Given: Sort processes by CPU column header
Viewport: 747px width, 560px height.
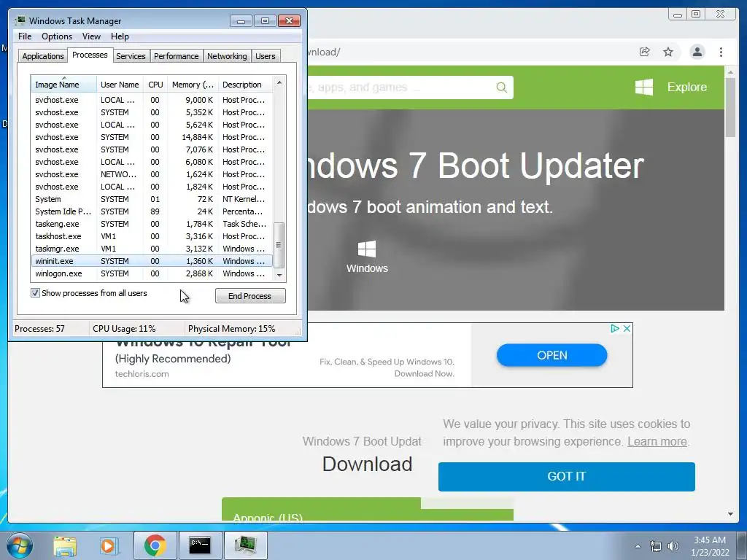Looking at the screenshot, I should pyautogui.click(x=155, y=85).
